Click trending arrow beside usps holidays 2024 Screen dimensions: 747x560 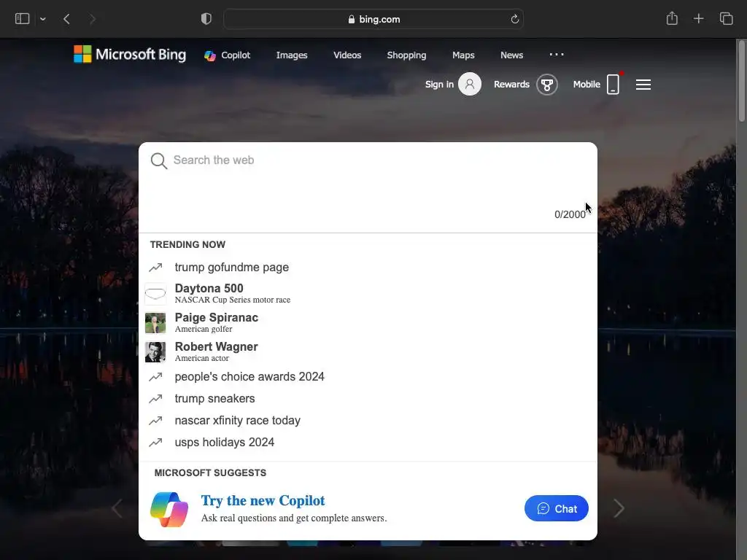[155, 443]
